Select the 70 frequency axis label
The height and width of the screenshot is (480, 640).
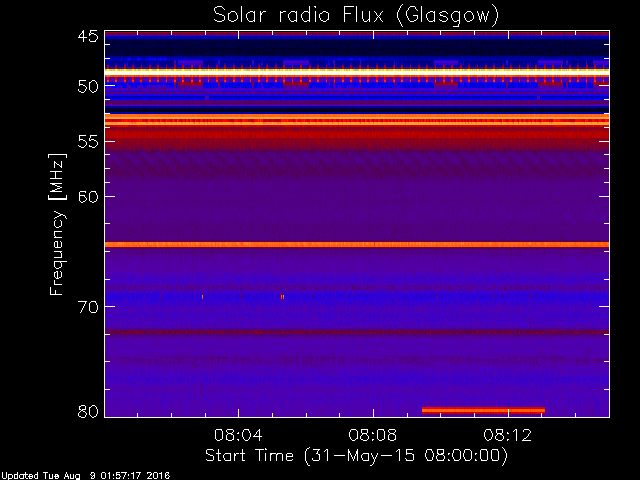(x=88, y=307)
